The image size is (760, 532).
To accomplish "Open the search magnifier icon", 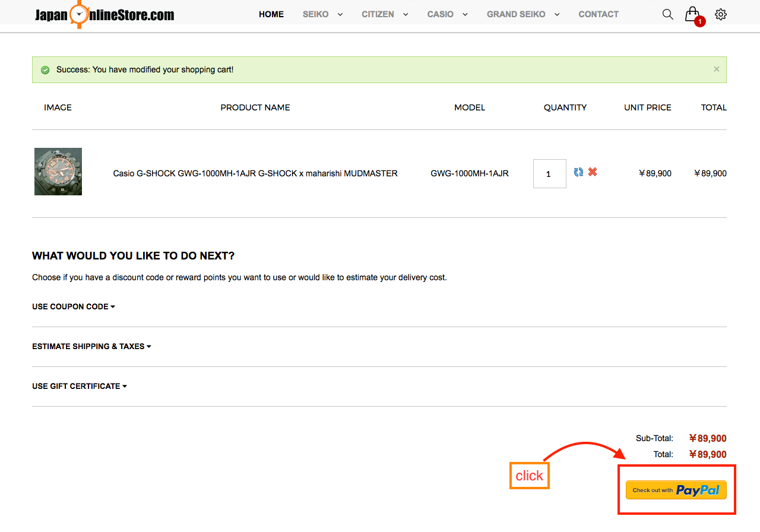I will (x=668, y=14).
